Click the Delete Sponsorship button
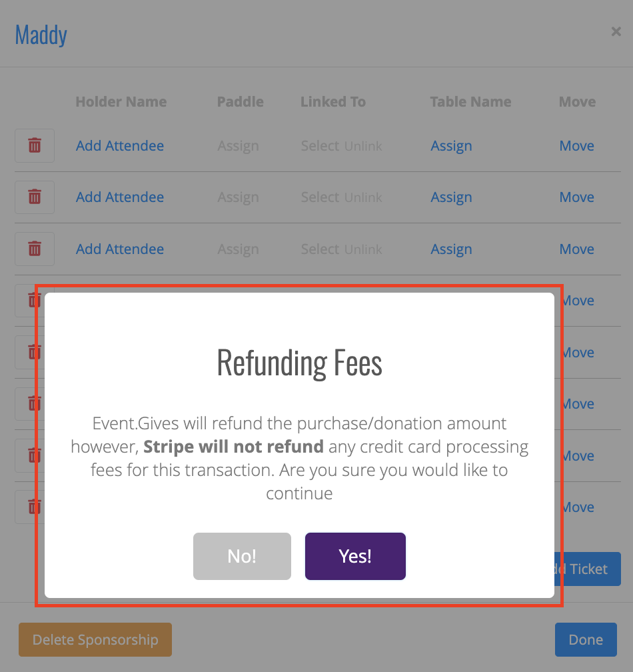This screenshot has height=672, width=633. pos(95,639)
